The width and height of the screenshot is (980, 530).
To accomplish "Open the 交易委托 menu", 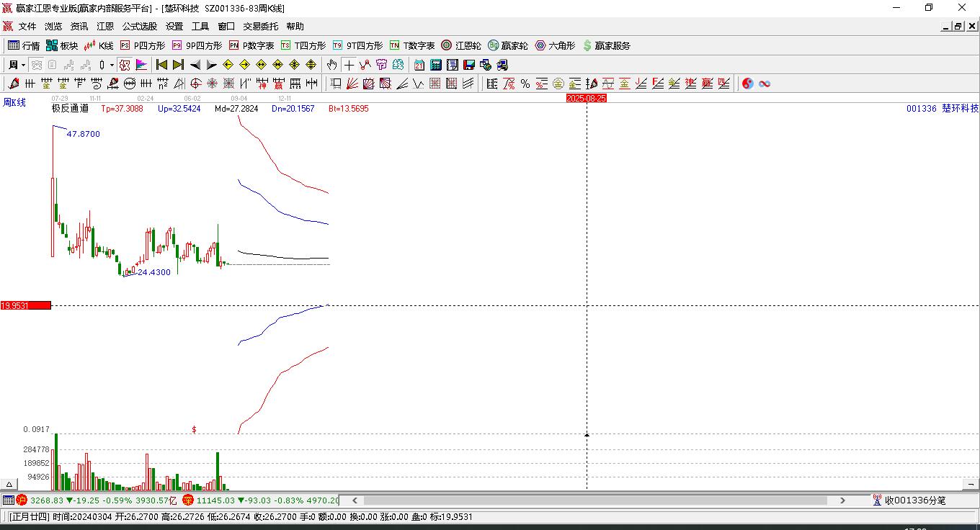I will [x=260, y=27].
